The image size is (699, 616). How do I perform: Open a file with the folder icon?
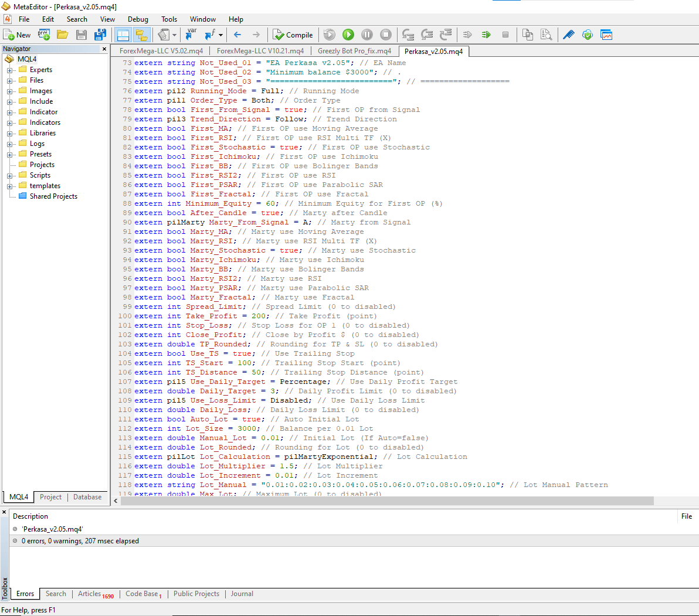[x=62, y=35]
